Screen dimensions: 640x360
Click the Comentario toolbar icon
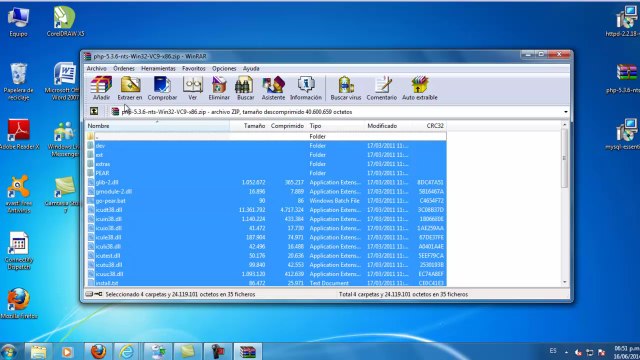point(382,88)
